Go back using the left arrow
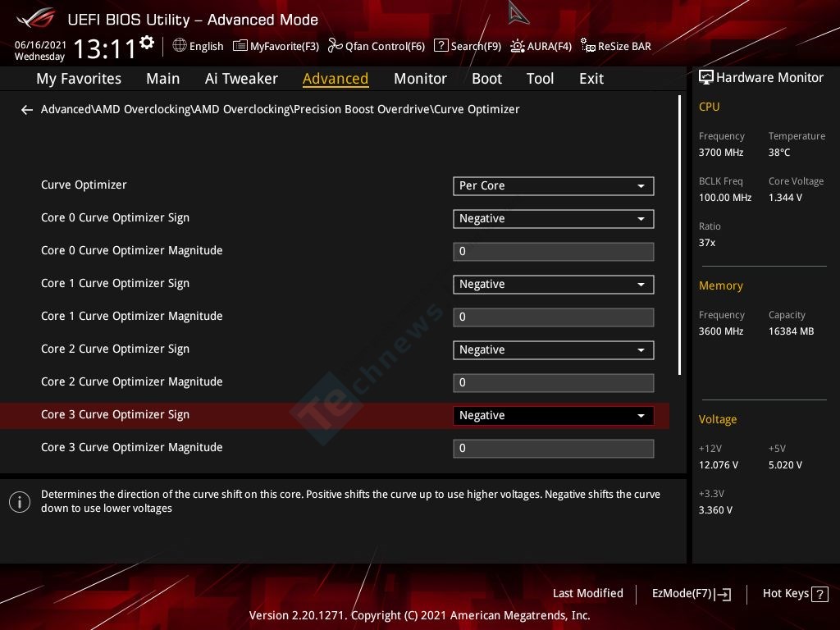 27,110
